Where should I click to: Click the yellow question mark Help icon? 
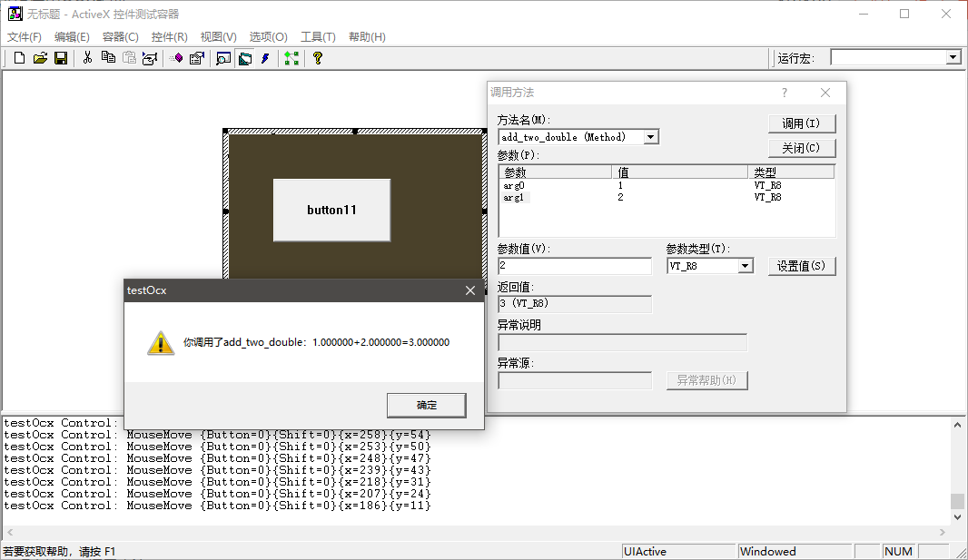tap(317, 58)
